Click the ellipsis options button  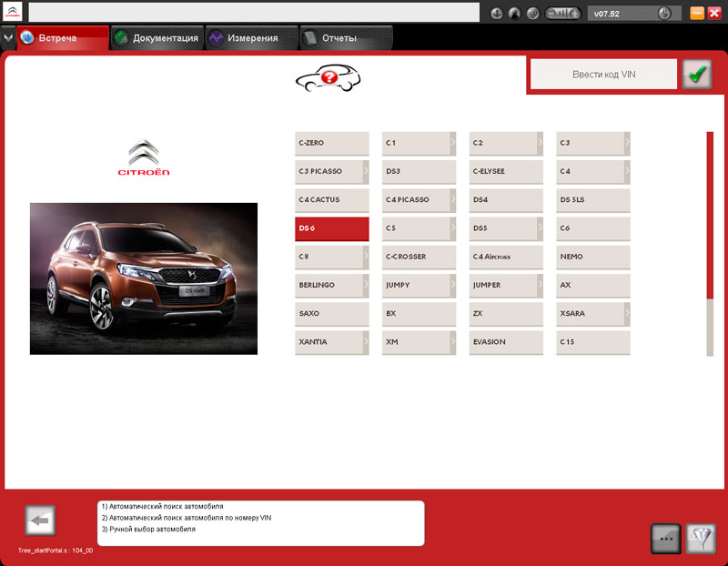pos(665,538)
